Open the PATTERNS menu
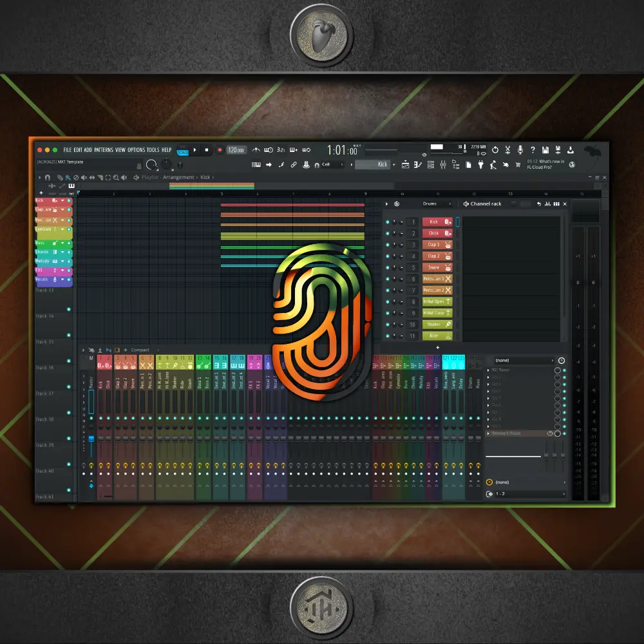Screen dimensions: 644x644 tap(104, 150)
